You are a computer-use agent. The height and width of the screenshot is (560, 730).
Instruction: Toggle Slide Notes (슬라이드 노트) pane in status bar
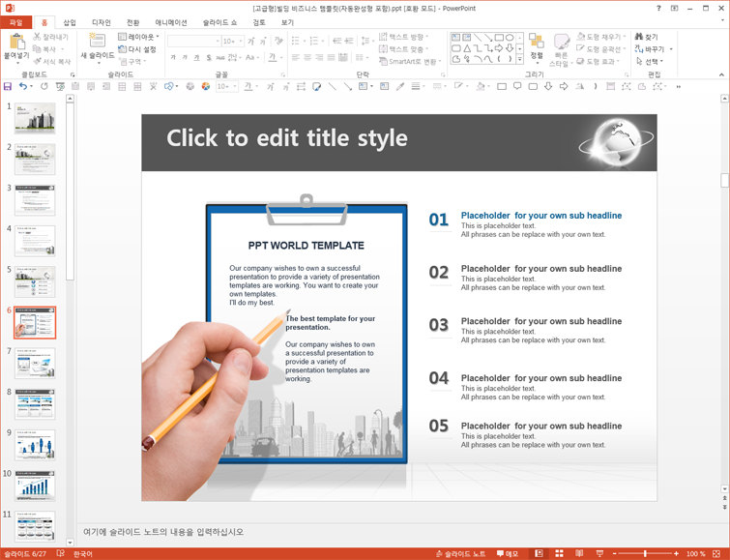coord(460,553)
